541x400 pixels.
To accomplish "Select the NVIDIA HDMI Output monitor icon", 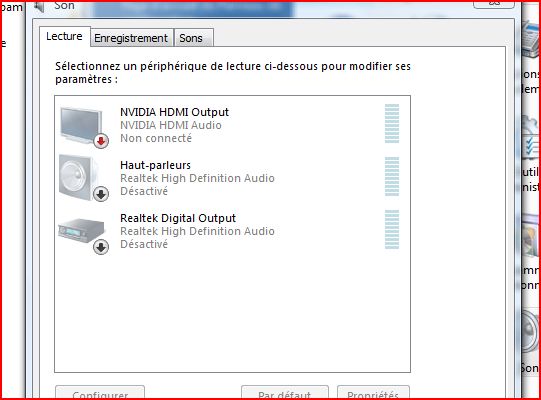I will [x=81, y=125].
